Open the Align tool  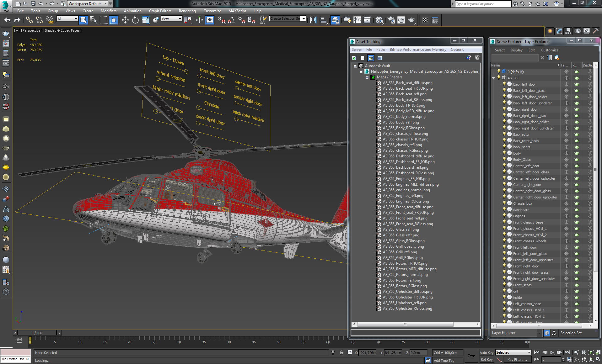(x=323, y=20)
